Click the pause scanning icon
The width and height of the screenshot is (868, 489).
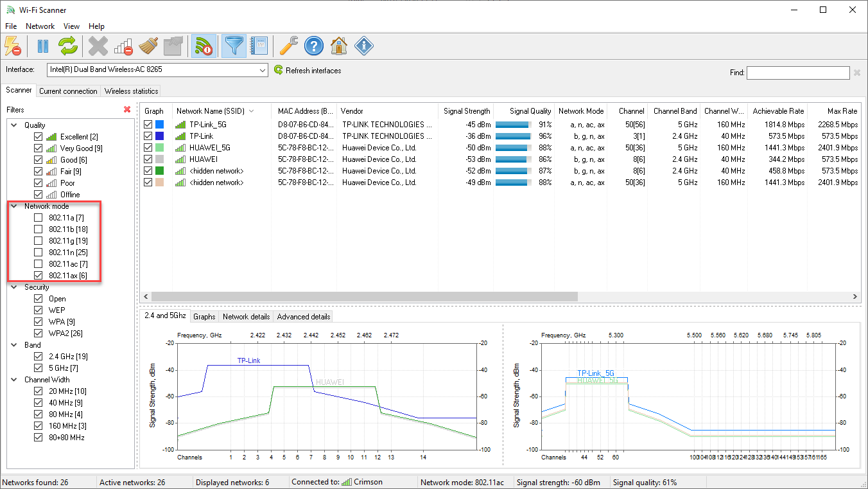click(x=43, y=46)
